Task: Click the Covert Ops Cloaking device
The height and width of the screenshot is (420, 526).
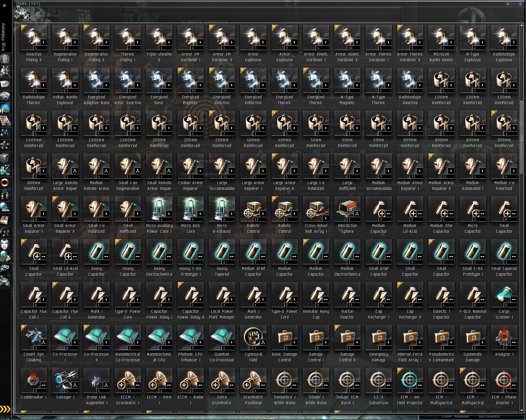Action: point(34,343)
